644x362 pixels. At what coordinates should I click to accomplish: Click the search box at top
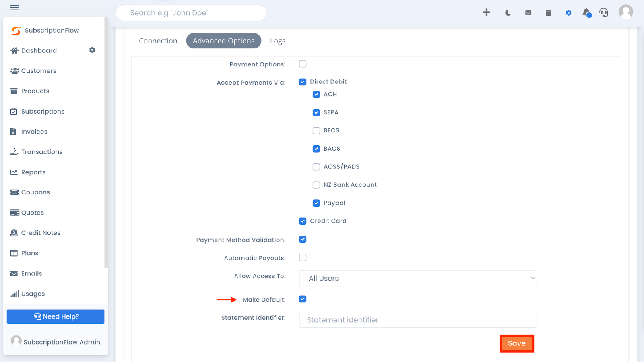(191, 13)
